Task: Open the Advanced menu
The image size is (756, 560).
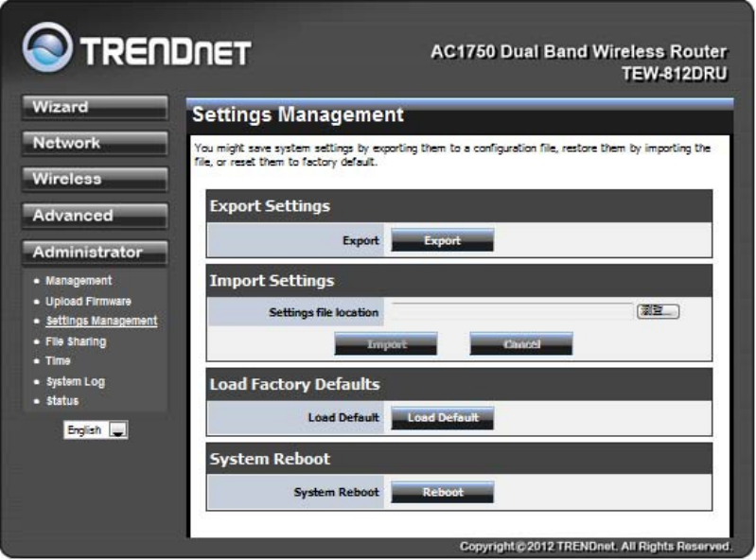Action: point(95,216)
